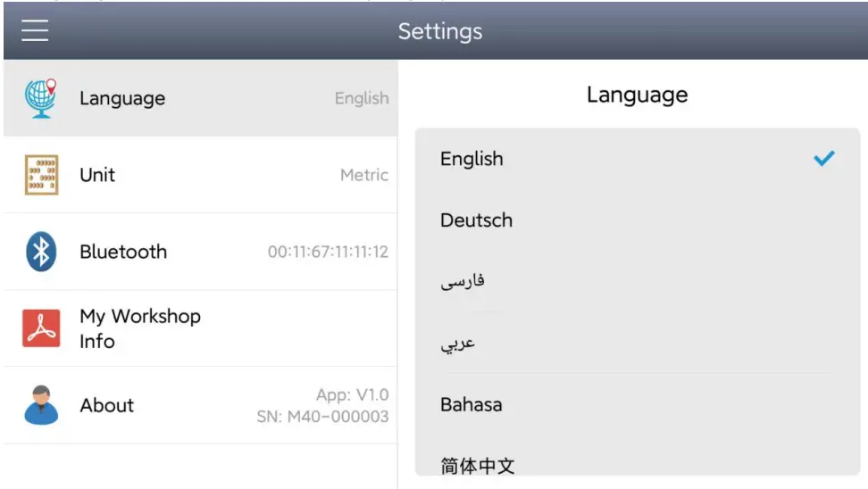Viewport: 868px width, 489px height.
Task: Open the Unit settings row
Action: (200, 175)
